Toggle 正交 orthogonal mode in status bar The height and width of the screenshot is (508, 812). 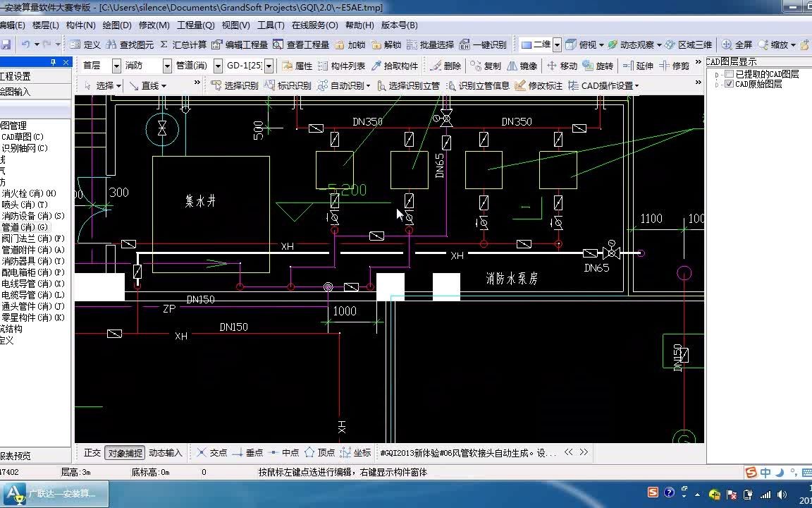92,452
